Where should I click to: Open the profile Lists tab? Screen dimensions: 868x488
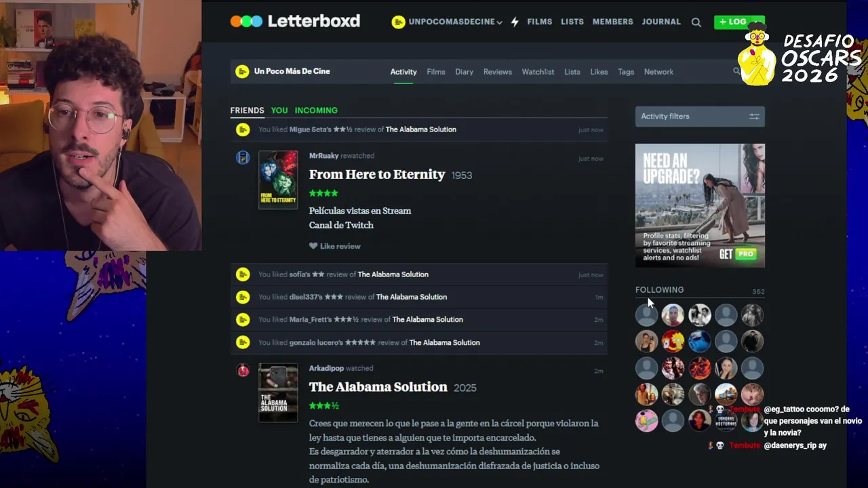pos(572,72)
